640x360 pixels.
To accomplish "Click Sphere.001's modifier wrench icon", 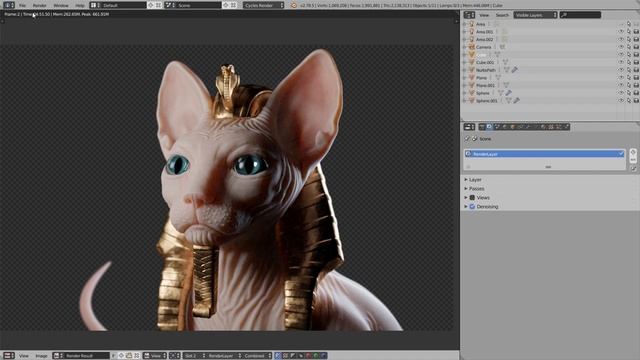I will coord(517,100).
